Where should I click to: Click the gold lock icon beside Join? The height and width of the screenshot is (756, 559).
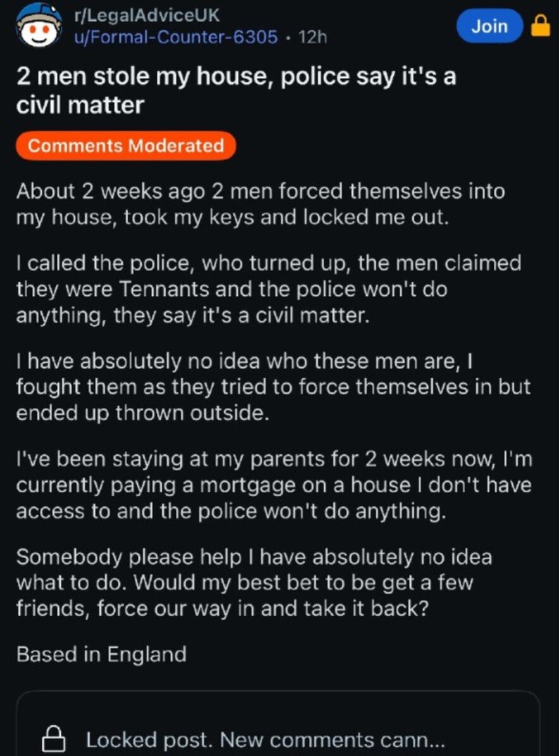pyautogui.click(x=539, y=27)
